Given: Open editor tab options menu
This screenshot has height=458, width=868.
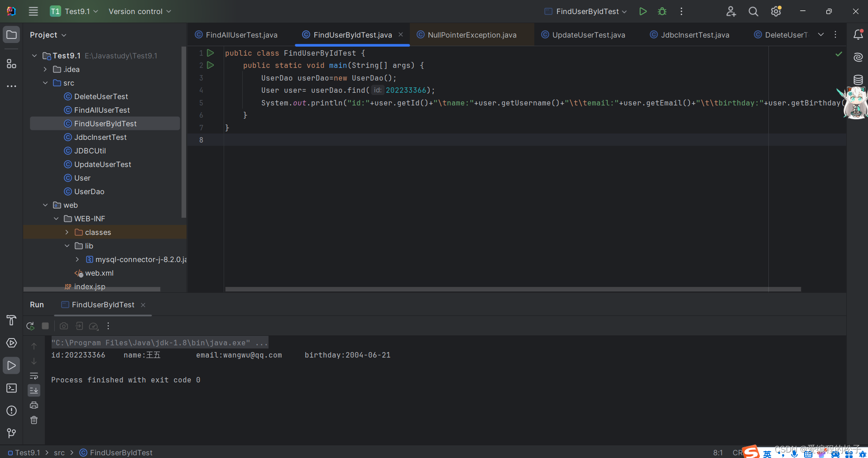Looking at the screenshot, I should [835, 34].
